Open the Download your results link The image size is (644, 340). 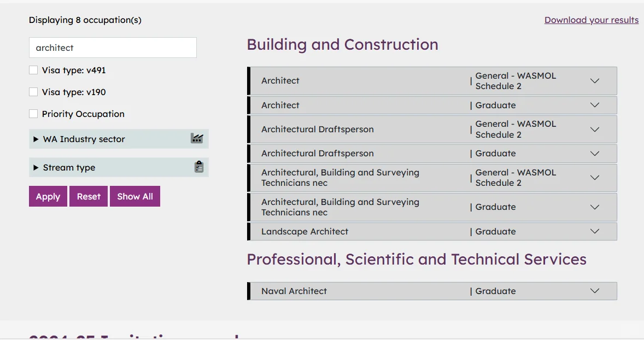(x=592, y=20)
